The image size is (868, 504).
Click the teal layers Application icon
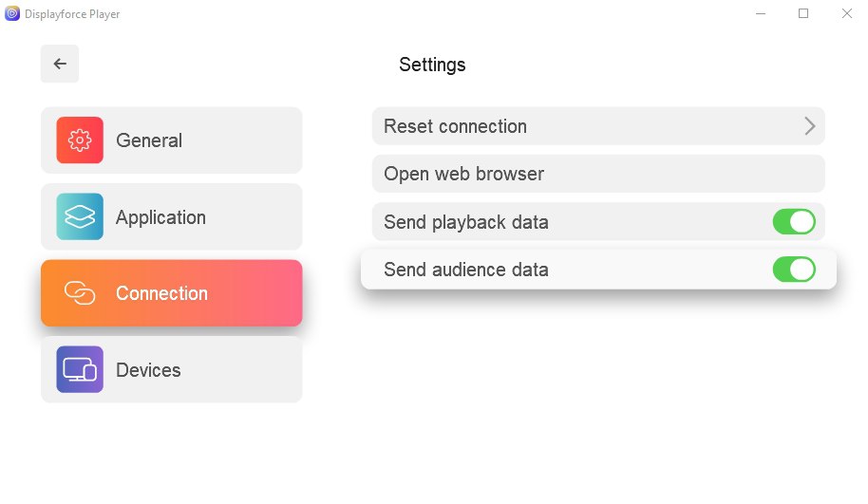pyautogui.click(x=80, y=217)
